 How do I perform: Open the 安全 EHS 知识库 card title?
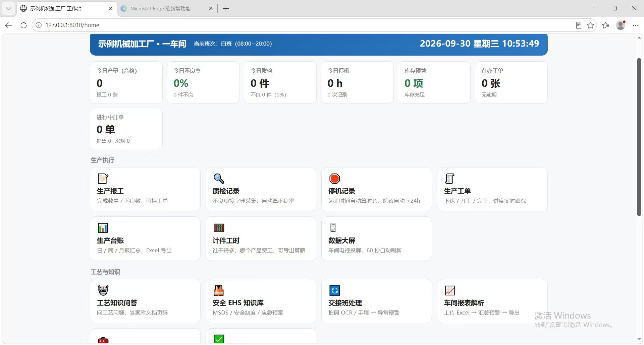pos(238,303)
